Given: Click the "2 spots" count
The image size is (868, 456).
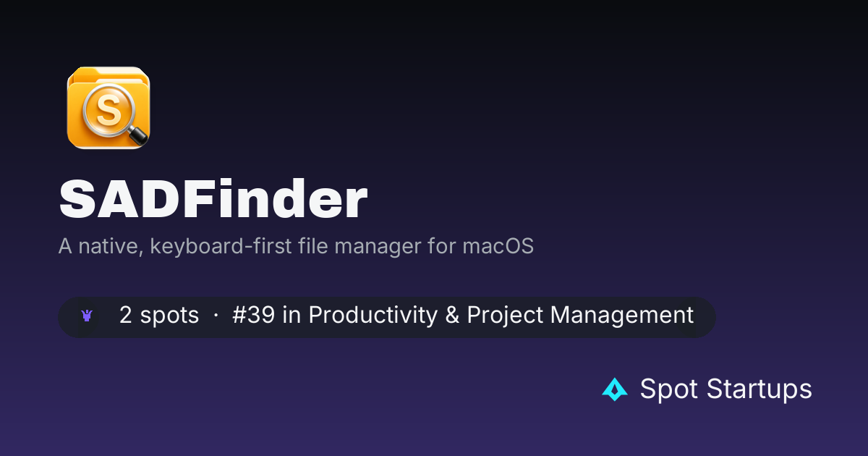Looking at the screenshot, I should (x=159, y=316).
